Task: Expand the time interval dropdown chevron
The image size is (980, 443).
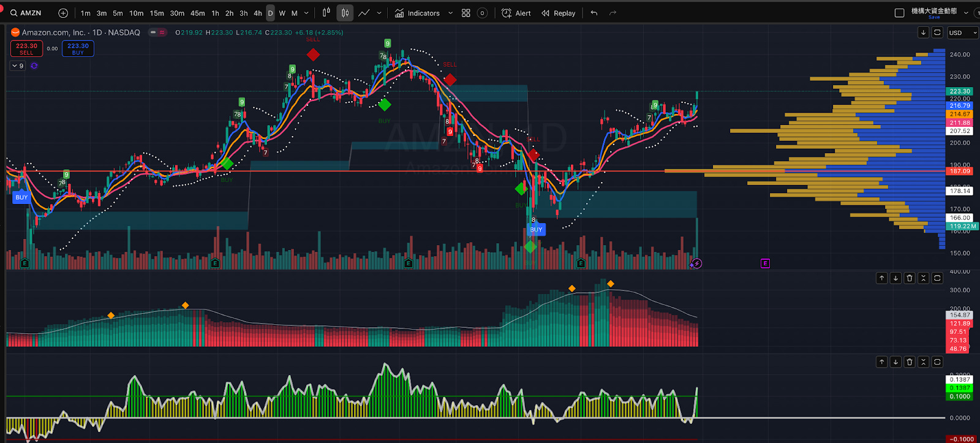Action: [x=306, y=13]
